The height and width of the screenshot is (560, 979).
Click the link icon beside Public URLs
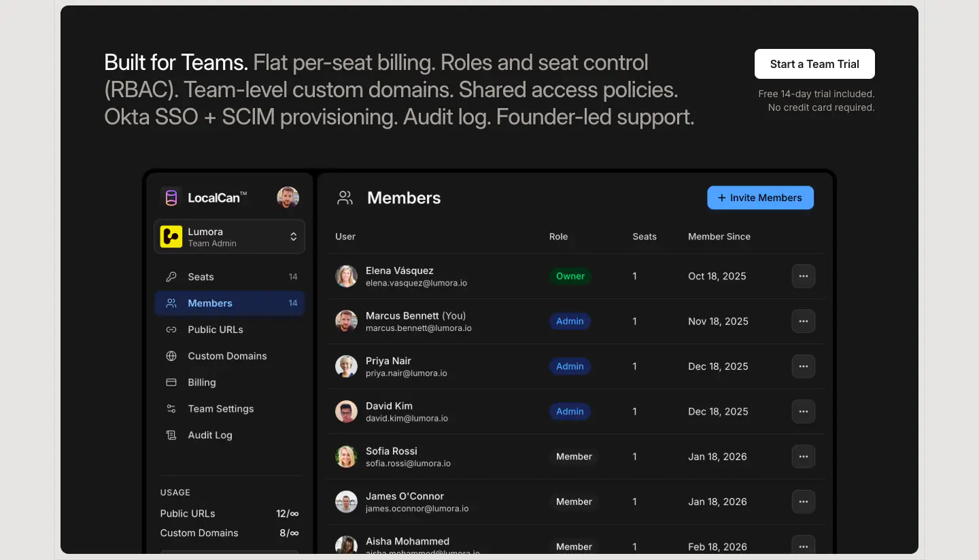click(171, 330)
